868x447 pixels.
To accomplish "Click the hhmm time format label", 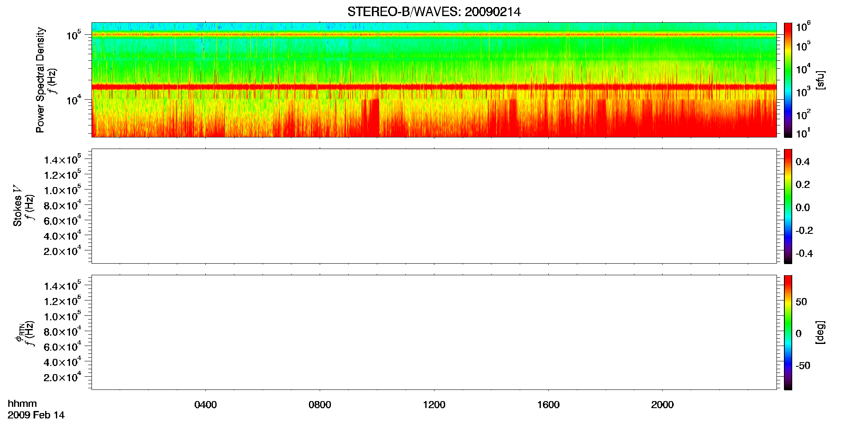I will [x=22, y=404].
